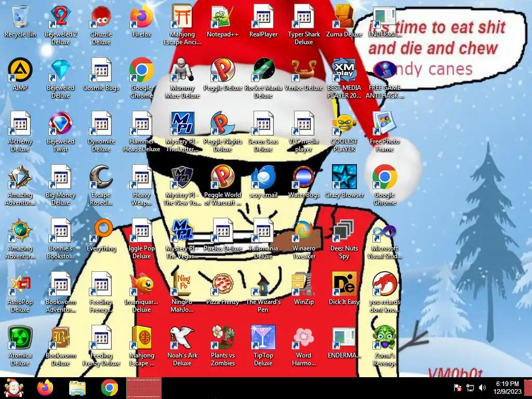Image resolution: width=532 pixels, height=399 pixels.
Task: Open File Explorer from the taskbar
Action: [x=77, y=388]
